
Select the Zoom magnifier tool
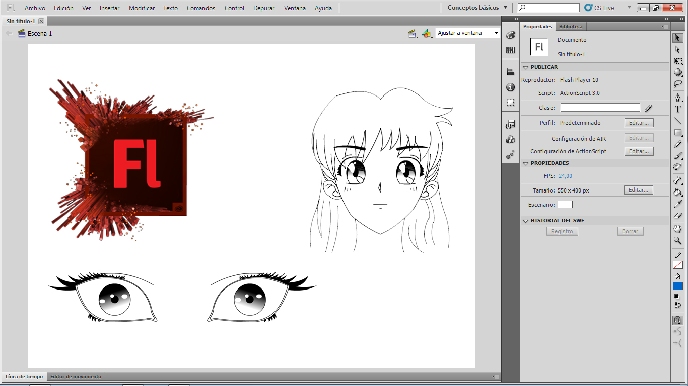click(677, 240)
